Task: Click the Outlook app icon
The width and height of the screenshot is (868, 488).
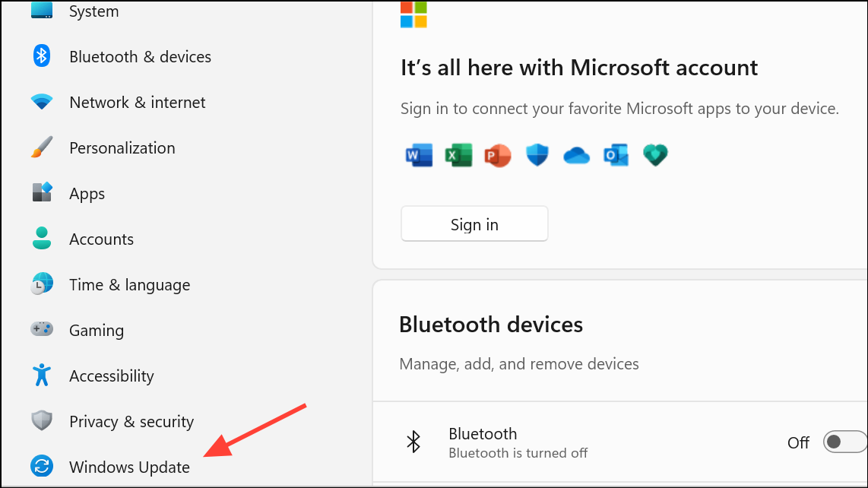Action: pyautogui.click(x=616, y=155)
